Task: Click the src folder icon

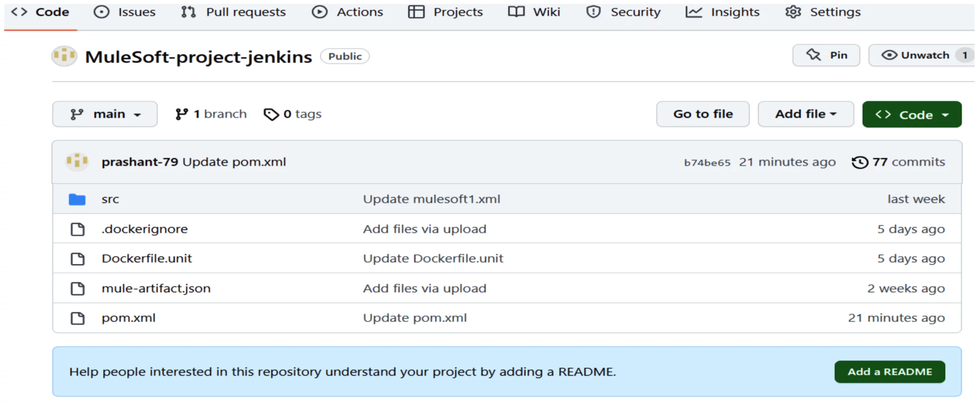Action: tap(77, 199)
